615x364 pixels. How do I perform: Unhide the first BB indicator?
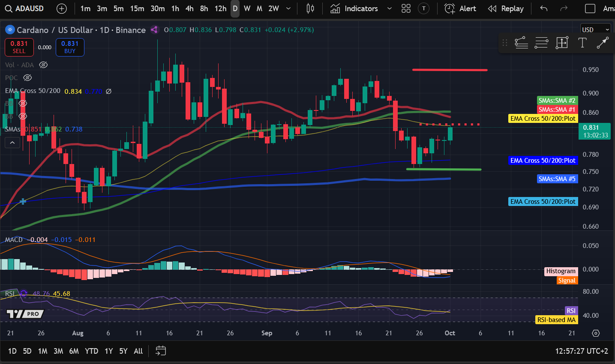23,104
